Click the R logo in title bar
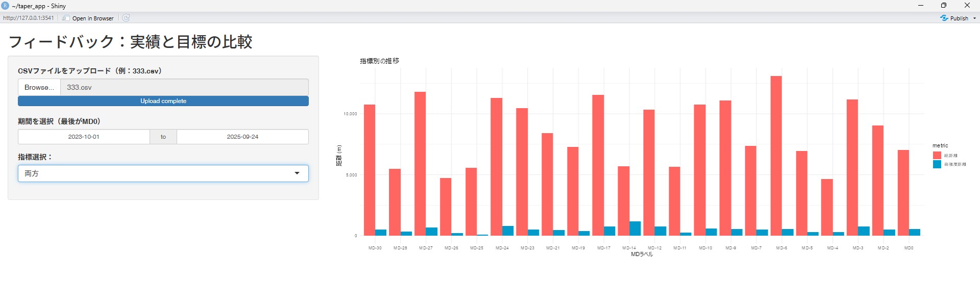 point(5,6)
